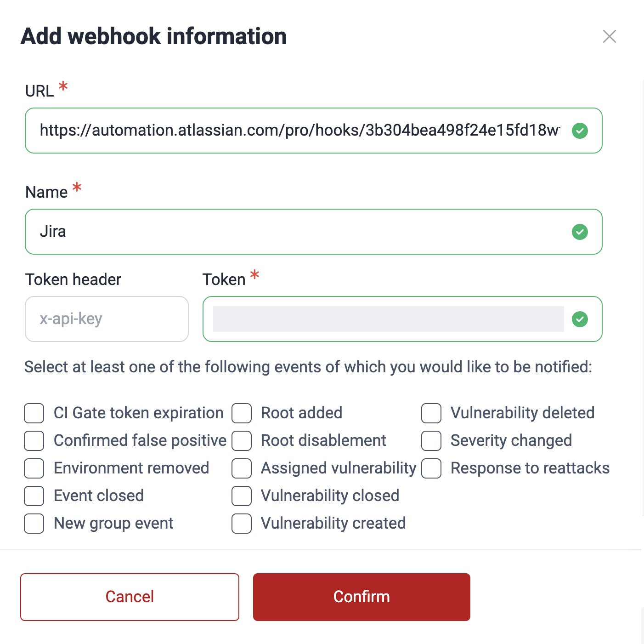
Task: Check the Vulnerability created notification
Action: pos(242,523)
